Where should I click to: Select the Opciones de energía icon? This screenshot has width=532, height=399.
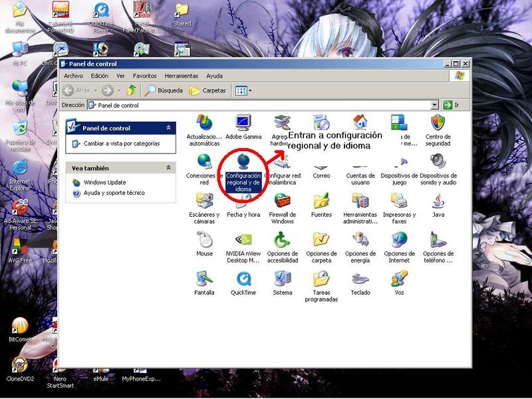click(360, 247)
